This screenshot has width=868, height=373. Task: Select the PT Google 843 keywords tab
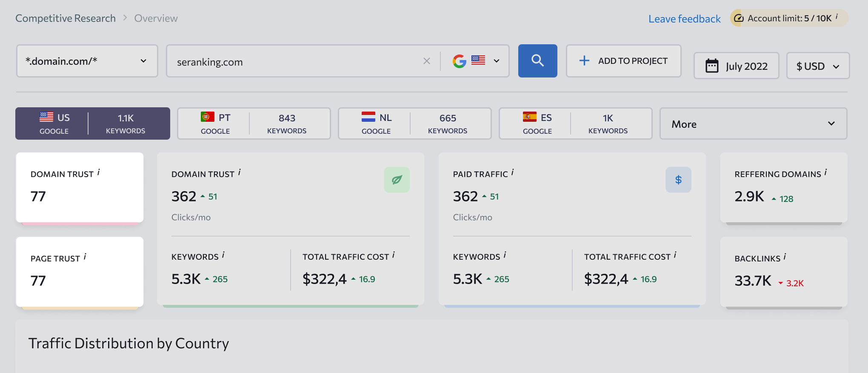point(254,123)
